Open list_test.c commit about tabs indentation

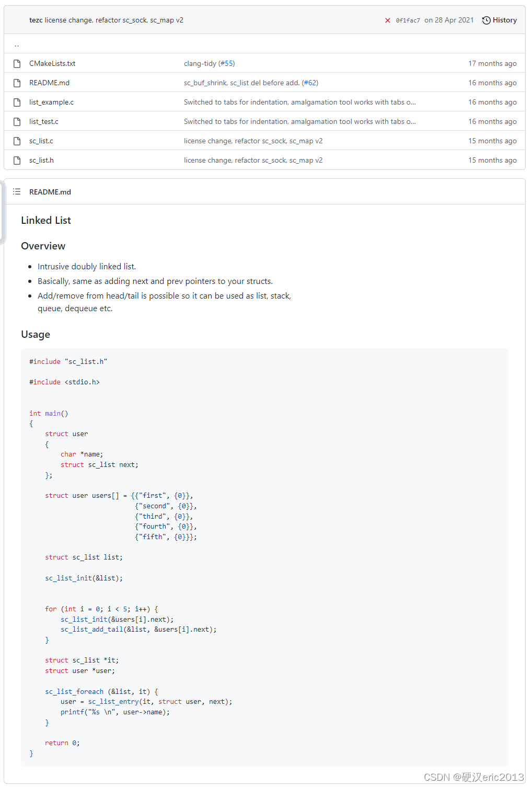[x=300, y=121]
